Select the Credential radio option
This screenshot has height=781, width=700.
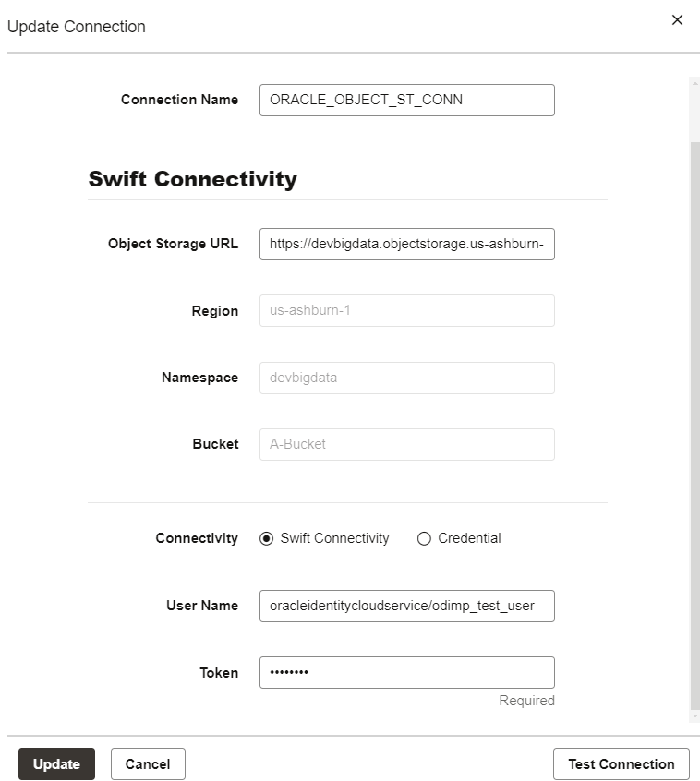tap(424, 538)
